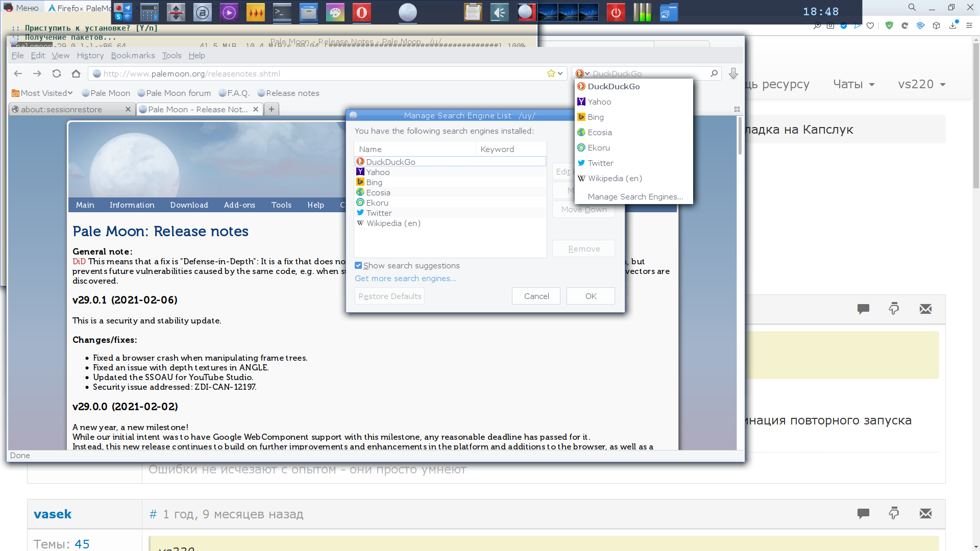Click the envelope icon in vasek's post header
The image size is (980, 551).
(925, 513)
